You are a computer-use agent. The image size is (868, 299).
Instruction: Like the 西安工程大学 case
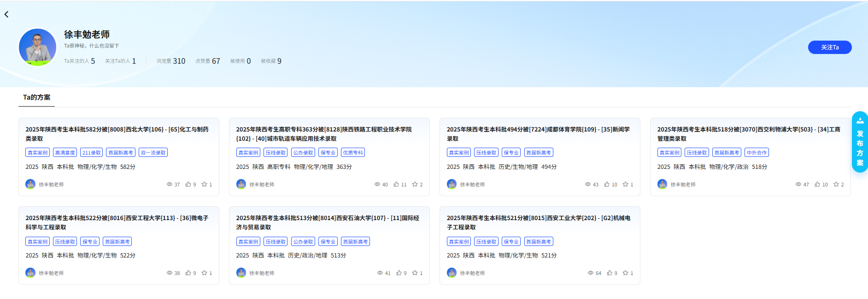click(188, 273)
